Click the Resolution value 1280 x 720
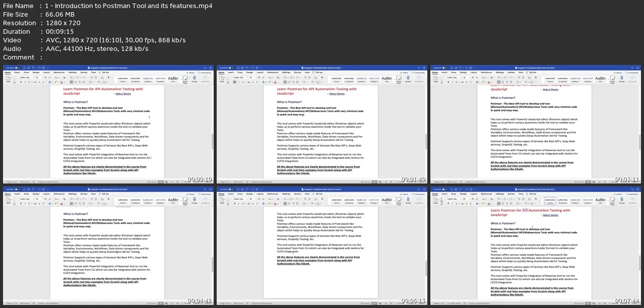644x308 pixels. (x=63, y=23)
